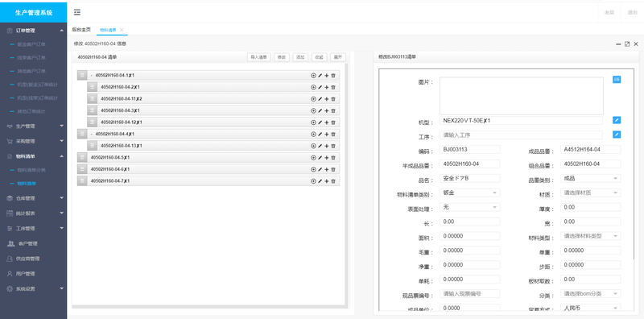Focus the 编码 field showing BJ003113
Image resolution: width=644 pixels, height=319 pixels.
pyautogui.click(x=469, y=149)
